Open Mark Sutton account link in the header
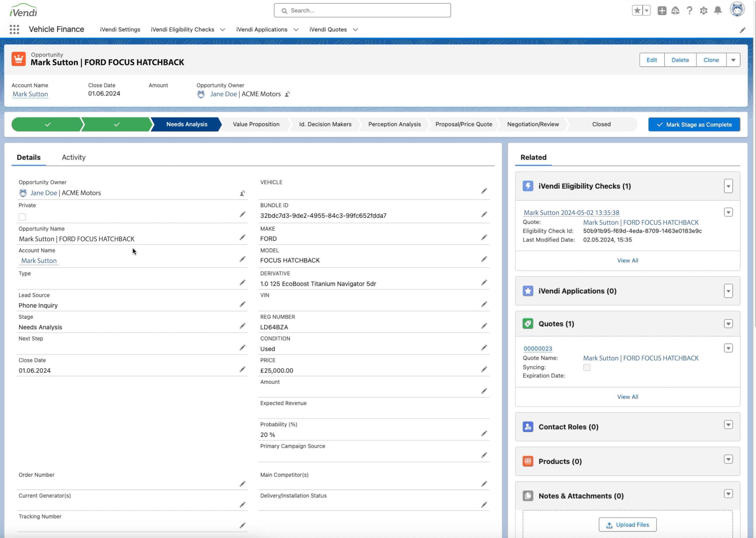Image resolution: width=756 pixels, height=538 pixels. pos(30,94)
